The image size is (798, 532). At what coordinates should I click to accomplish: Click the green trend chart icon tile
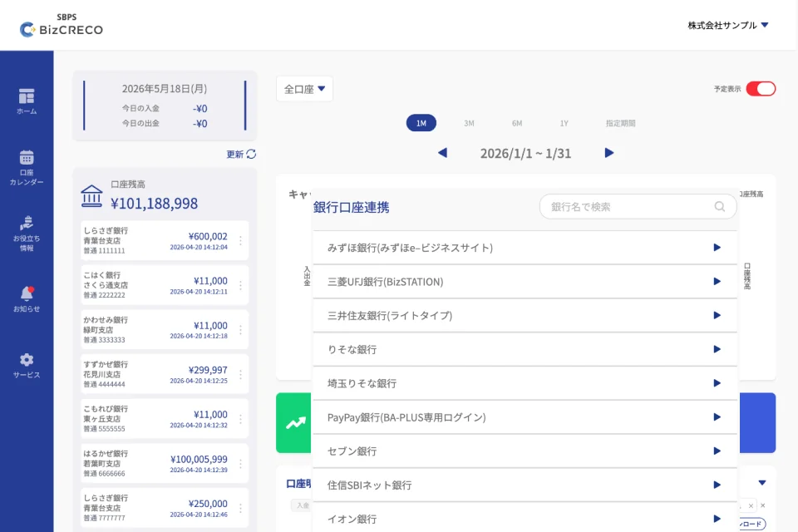tap(294, 422)
